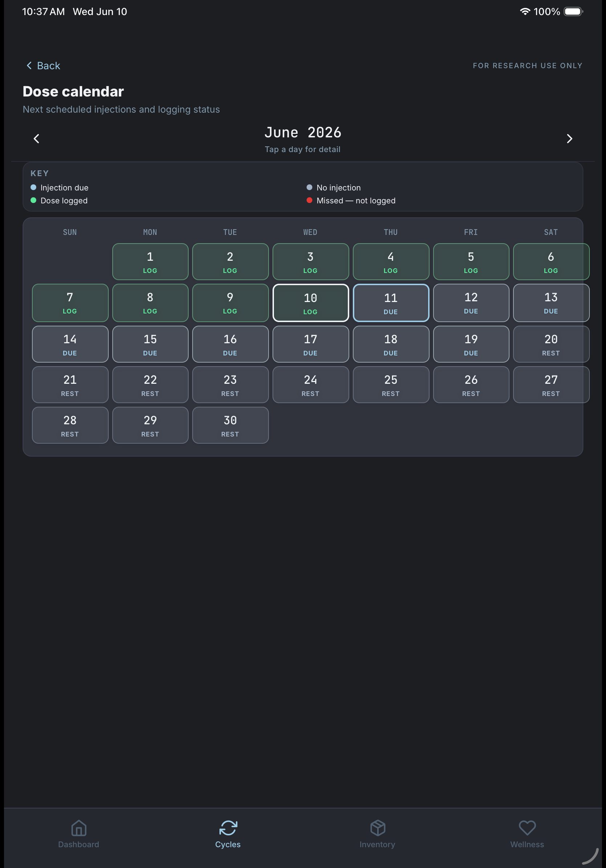Tap 'Missed — not logged' key label
Screen dimensions: 606x868
tap(356, 200)
